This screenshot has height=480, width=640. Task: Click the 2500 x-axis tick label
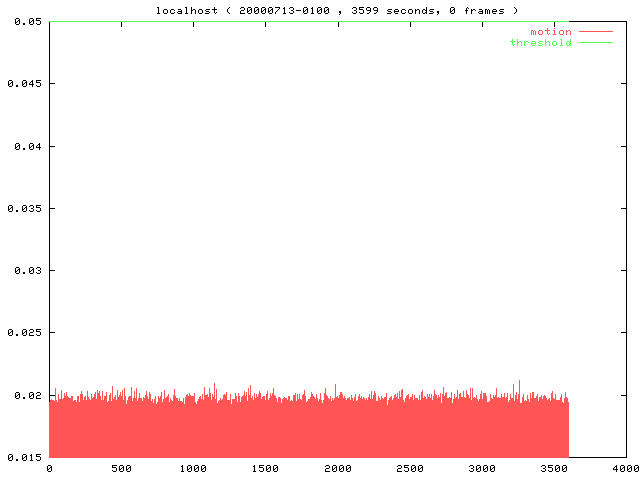[410, 468]
